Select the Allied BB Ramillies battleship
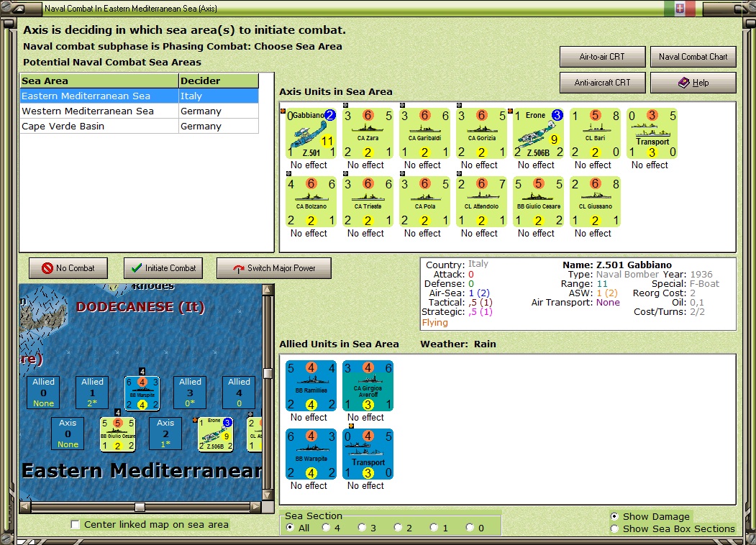Image resolution: width=756 pixels, height=545 pixels. coord(311,386)
